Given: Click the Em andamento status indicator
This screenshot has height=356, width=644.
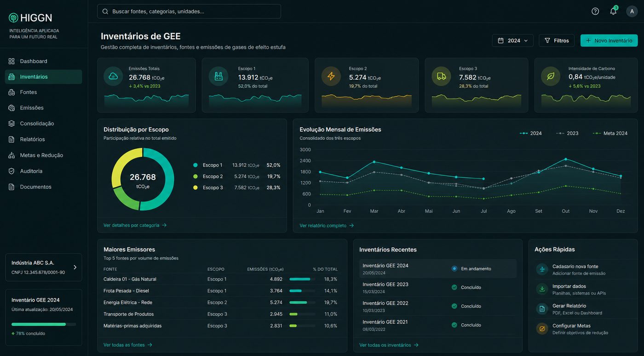Looking at the screenshot, I should point(454,268).
